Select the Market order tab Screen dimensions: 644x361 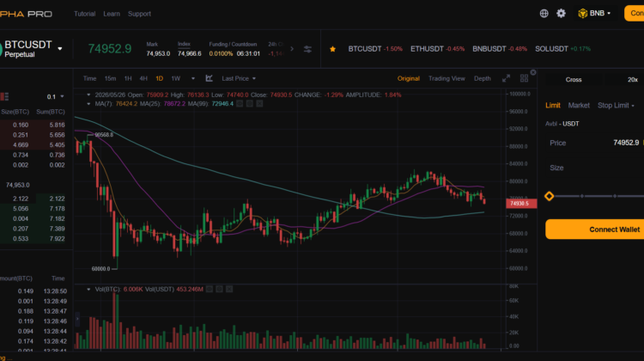pyautogui.click(x=579, y=105)
